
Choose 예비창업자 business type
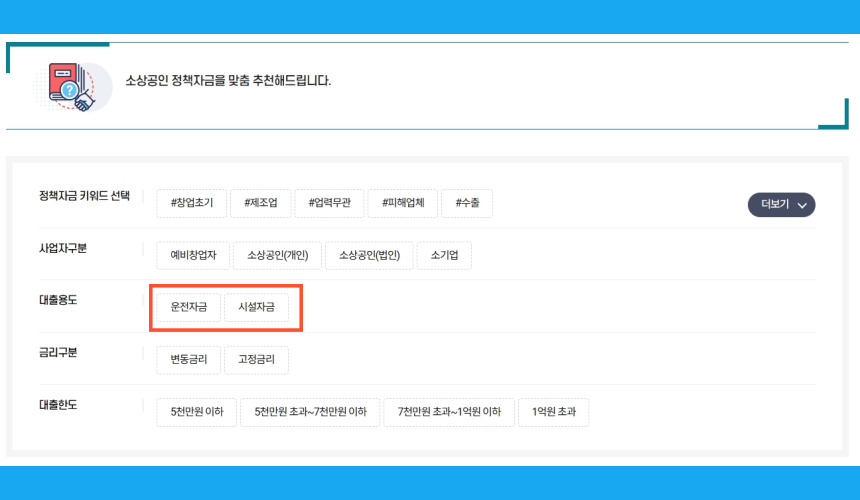193,255
